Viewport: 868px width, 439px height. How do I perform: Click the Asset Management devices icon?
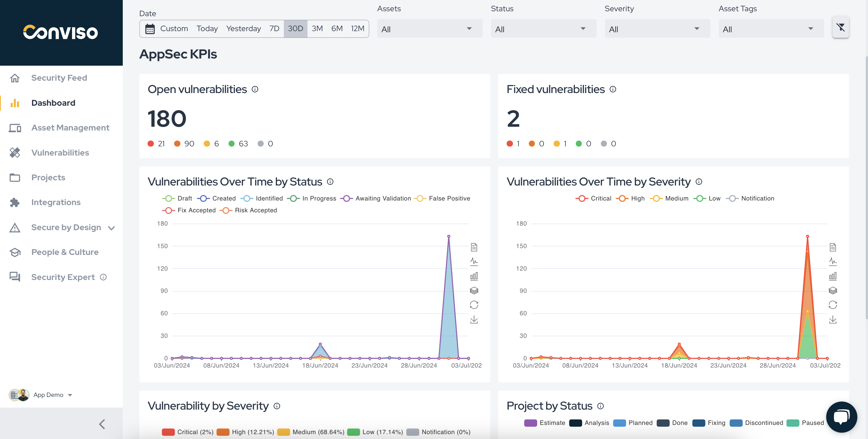[x=15, y=128]
